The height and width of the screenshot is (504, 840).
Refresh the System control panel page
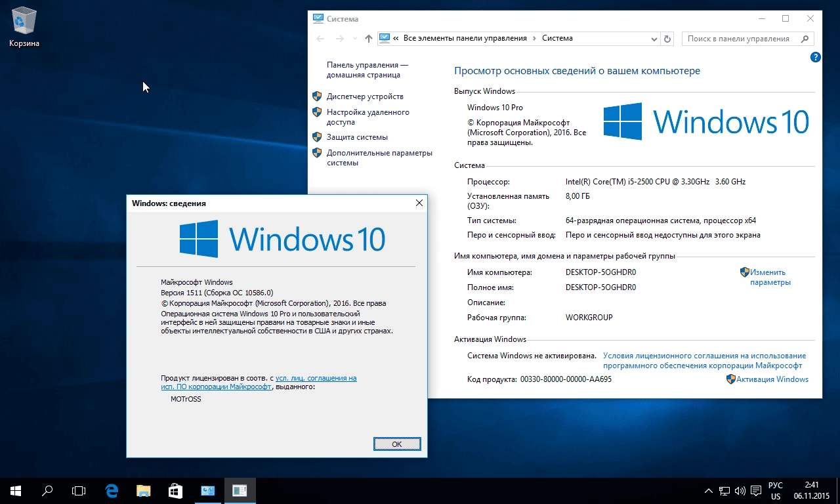coord(667,39)
